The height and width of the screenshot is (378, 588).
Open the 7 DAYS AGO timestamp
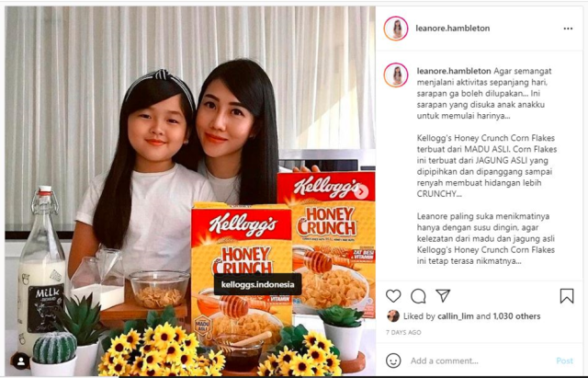click(403, 333)
